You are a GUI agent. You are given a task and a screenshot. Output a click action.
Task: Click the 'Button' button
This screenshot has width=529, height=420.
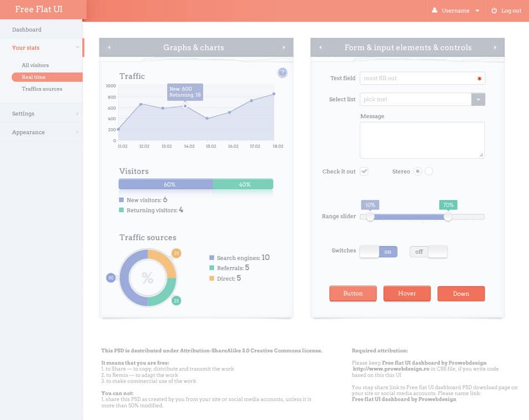[353, 294]
